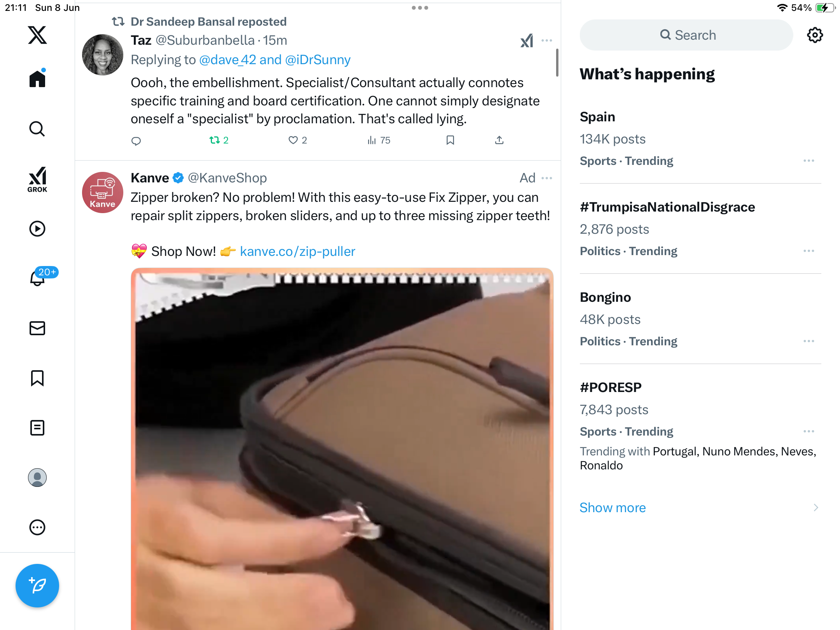Expand trends with Show more chevron
This screenshot has height=630, width=840.
[816, 507]
